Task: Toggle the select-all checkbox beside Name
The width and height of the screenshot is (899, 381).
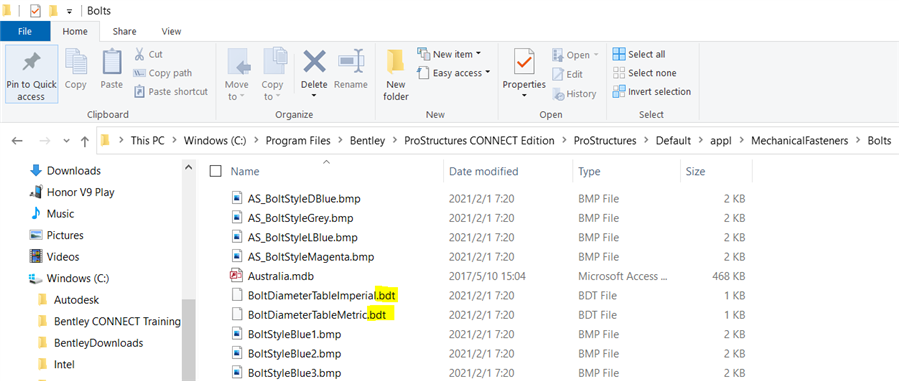Action: pyautogui.click(x=216, y=171)
